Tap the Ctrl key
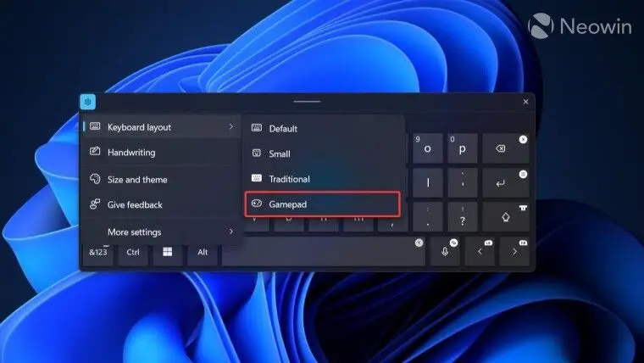This screenshot has height=363, width=644. click(133, 252)
